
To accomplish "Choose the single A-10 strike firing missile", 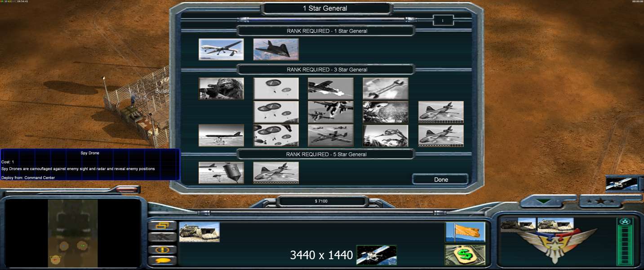I will point(331,89).
